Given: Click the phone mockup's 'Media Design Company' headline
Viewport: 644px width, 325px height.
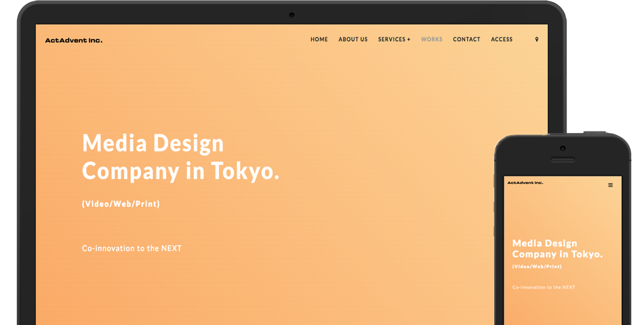Looking at the screenshot, I should [557, 248].
